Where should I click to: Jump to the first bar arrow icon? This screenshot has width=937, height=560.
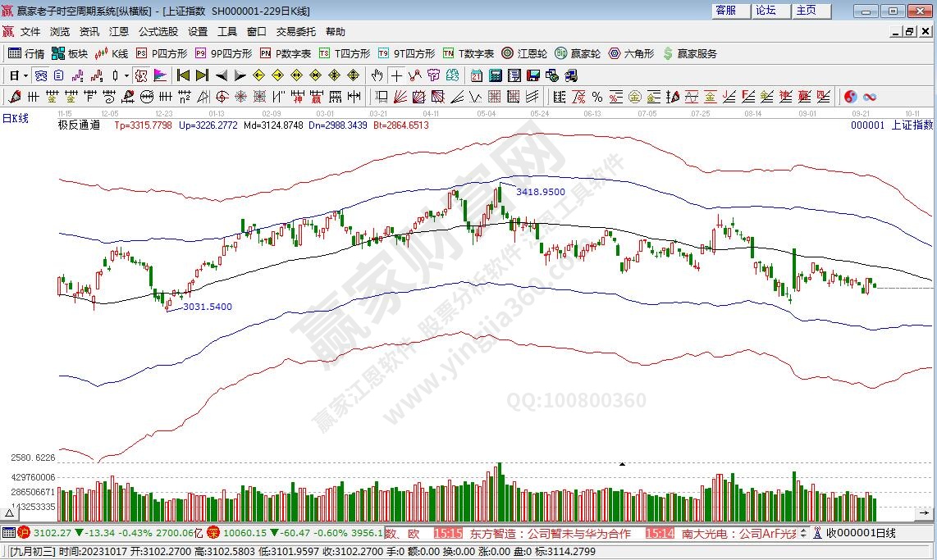(183, 75)
